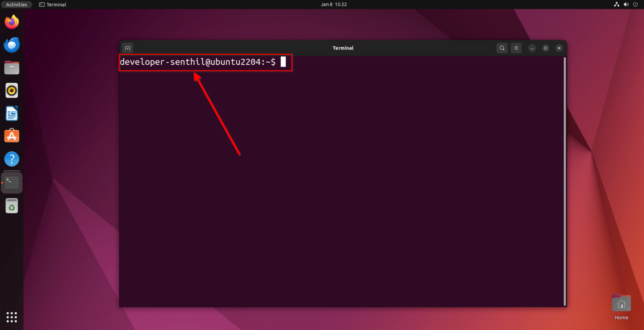Open the Help application

[12, 159]
